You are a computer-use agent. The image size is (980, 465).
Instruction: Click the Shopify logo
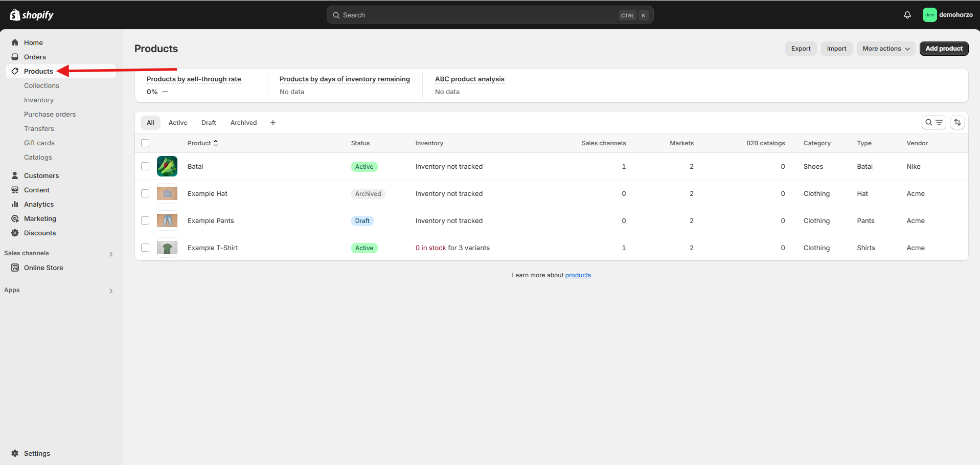(x=32, y=15)
